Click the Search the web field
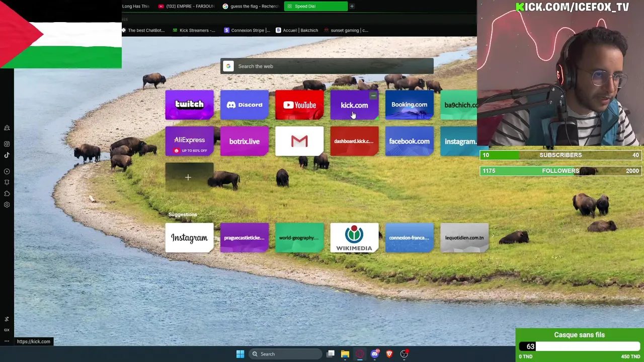The image size is (644, 362). pos(327,66)
